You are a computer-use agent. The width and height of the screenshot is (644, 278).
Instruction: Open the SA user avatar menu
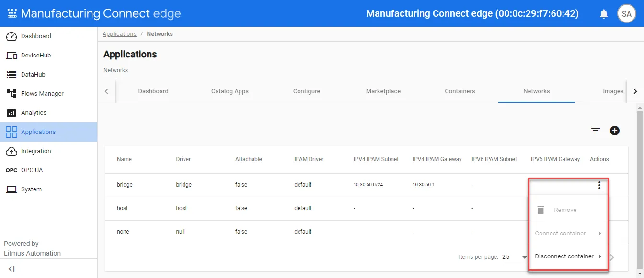[626, 14]
